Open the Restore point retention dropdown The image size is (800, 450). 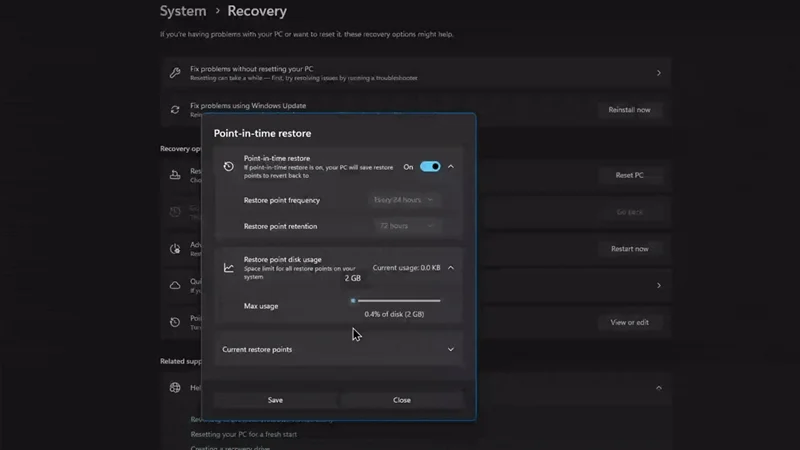[x=407, y=226]
